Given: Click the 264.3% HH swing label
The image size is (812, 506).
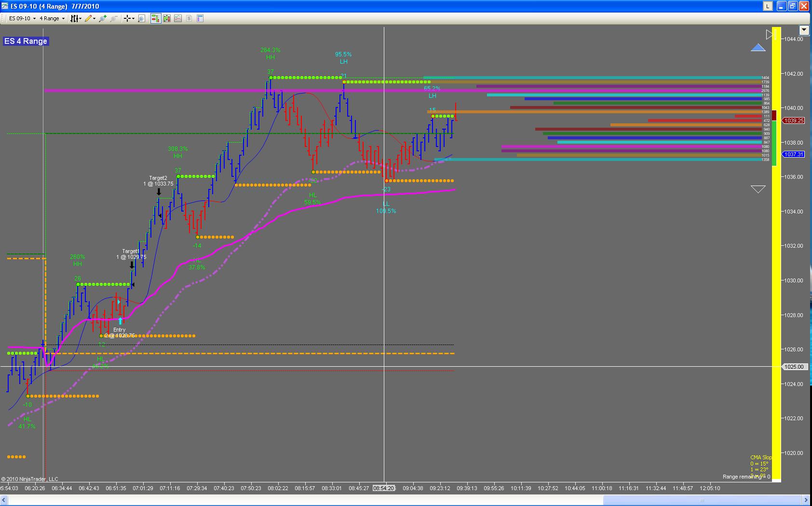Looking at the screenshot, I should click(270, 53).
